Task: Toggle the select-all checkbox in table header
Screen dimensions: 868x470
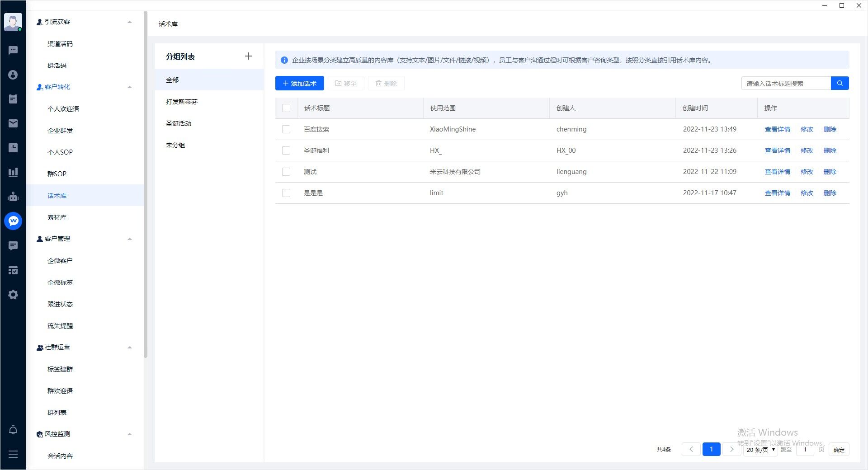Action: coord(286,108)
